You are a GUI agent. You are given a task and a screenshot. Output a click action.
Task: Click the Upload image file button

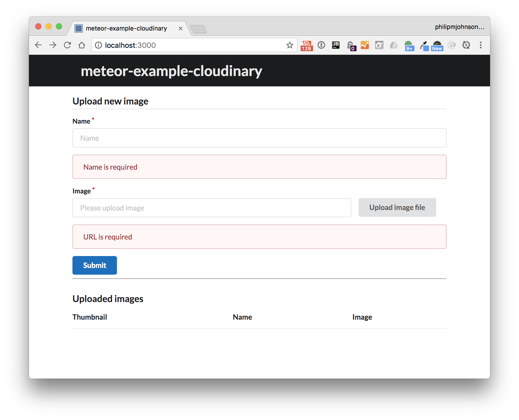[x=397, y=207]
